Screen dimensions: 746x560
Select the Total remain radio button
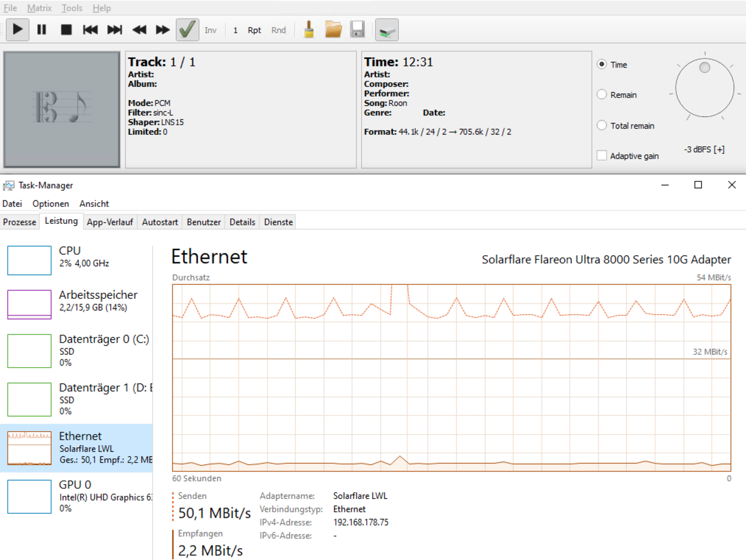pyautogui.click(x=602, y=125)
